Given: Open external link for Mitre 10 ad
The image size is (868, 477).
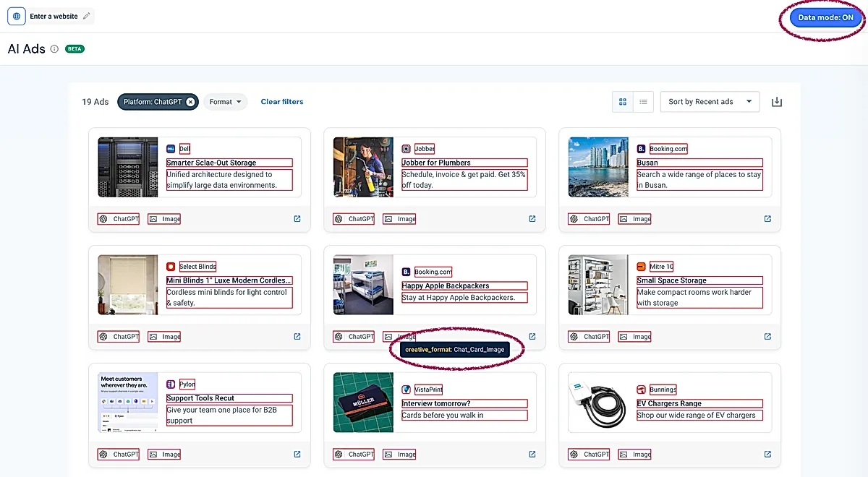Looking at the screenshot, I should [x=767, y=337].
